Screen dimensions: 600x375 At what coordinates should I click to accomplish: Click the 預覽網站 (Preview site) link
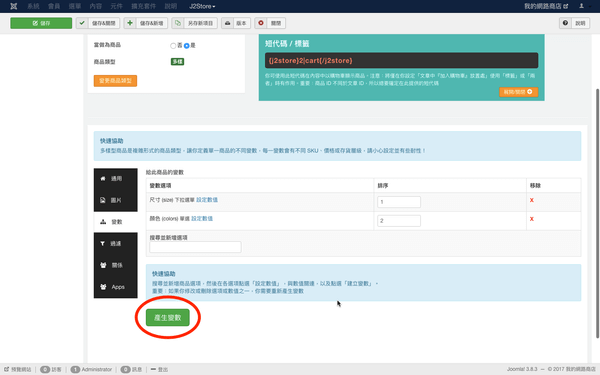18,369
